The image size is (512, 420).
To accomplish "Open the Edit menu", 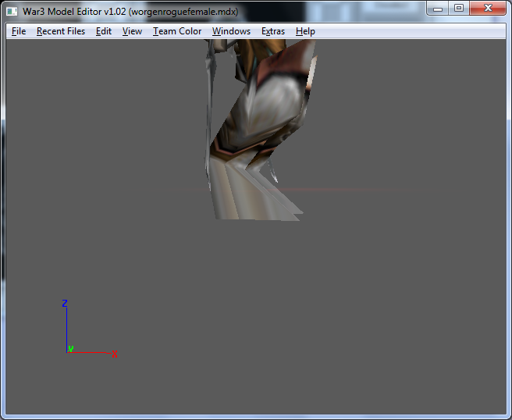I will pos(104,31).
